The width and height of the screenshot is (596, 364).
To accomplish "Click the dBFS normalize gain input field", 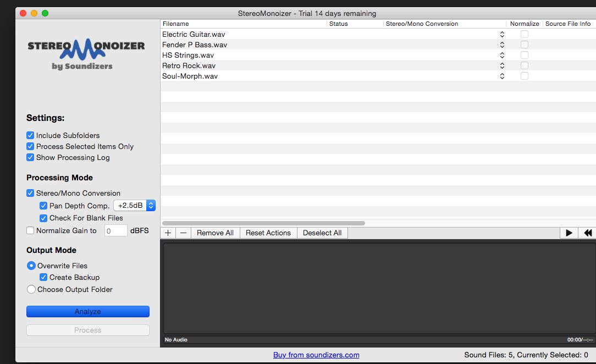I will click(x=116, y=230).
